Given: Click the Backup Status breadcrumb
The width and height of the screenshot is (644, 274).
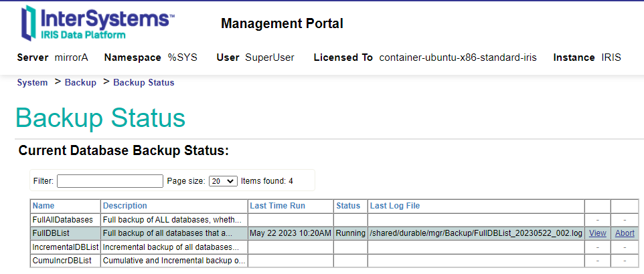Looking at the screenshot, I should coord(143,83).
